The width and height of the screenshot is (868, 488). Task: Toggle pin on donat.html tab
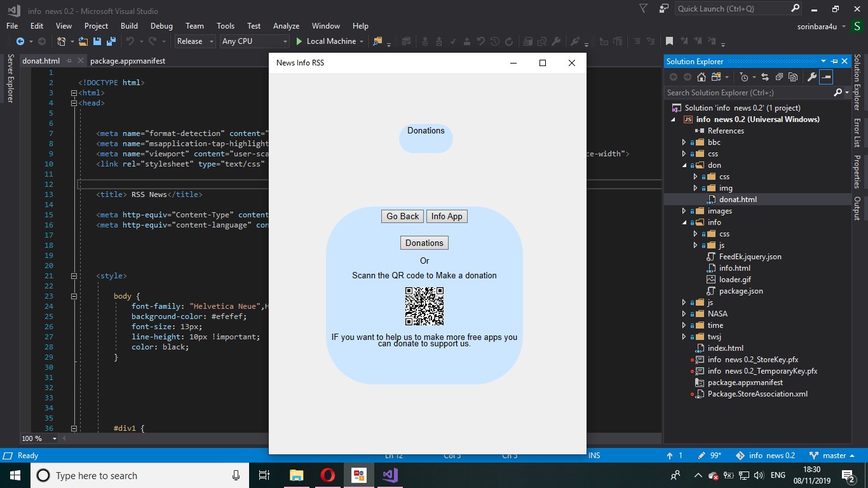[69, 61]
